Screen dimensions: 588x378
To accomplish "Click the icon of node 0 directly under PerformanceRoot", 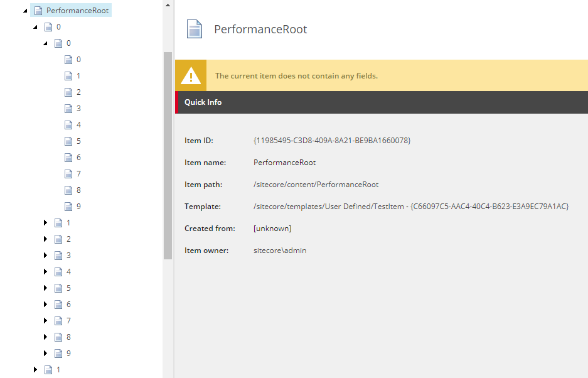I will click(x=48, y=27).
